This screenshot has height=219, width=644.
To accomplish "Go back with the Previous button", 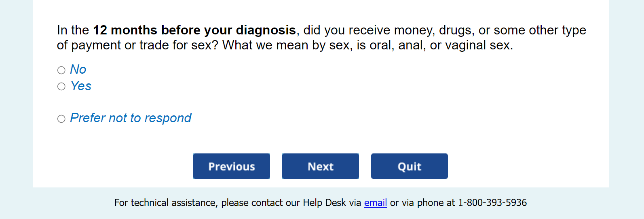I will coord(232,166).
